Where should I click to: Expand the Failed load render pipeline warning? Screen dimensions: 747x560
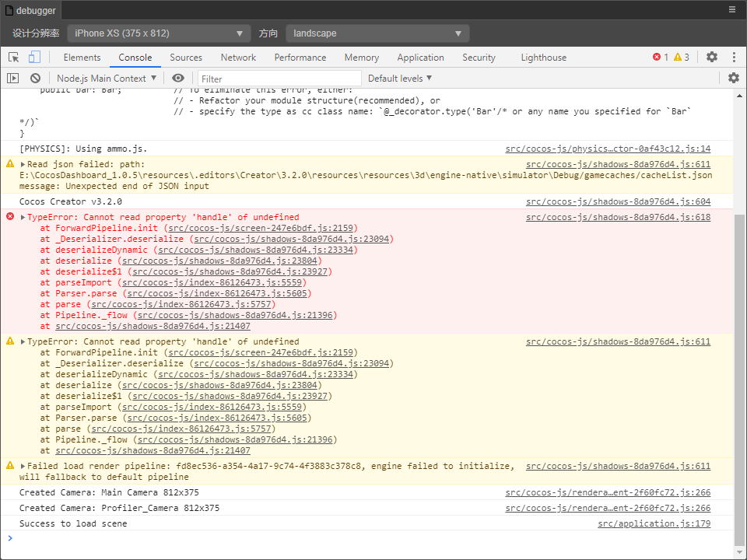pos(23,466)
